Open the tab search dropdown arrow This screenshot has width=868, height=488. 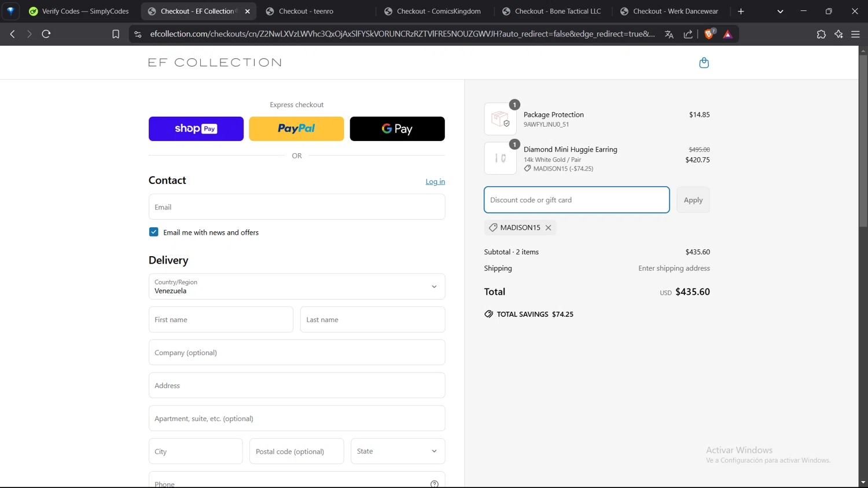780,11
